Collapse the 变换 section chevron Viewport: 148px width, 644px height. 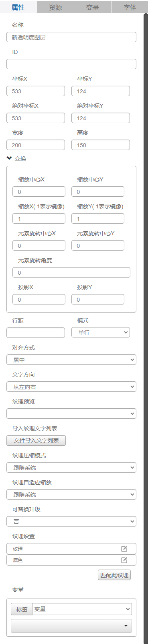coord(9,158)
